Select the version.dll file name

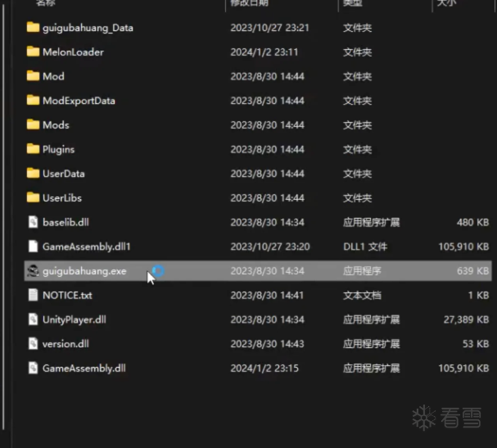pyautogui.click(x=66, y=344)
